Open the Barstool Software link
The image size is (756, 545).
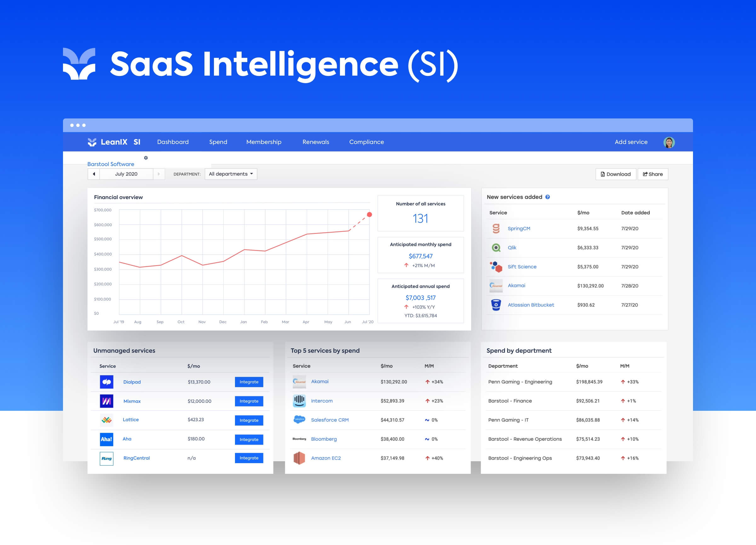(111, 164)
